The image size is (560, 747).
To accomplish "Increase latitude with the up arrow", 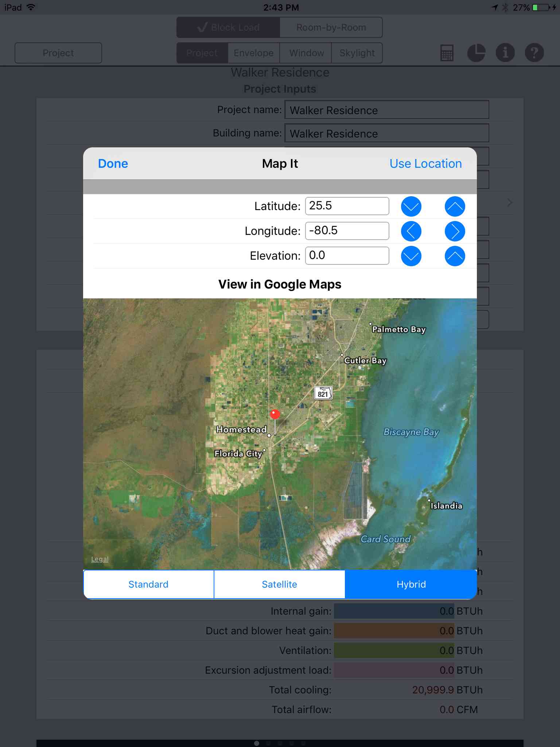I will tap(455, 206).
